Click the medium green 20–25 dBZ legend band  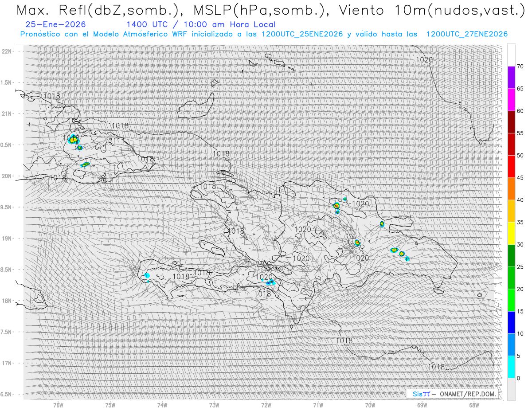click(511, 278)
